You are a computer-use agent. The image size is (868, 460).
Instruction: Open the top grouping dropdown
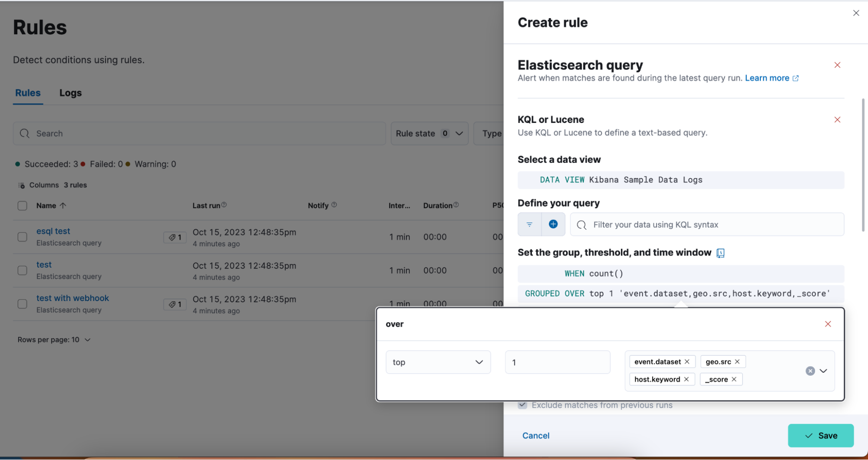pos(438,362)
